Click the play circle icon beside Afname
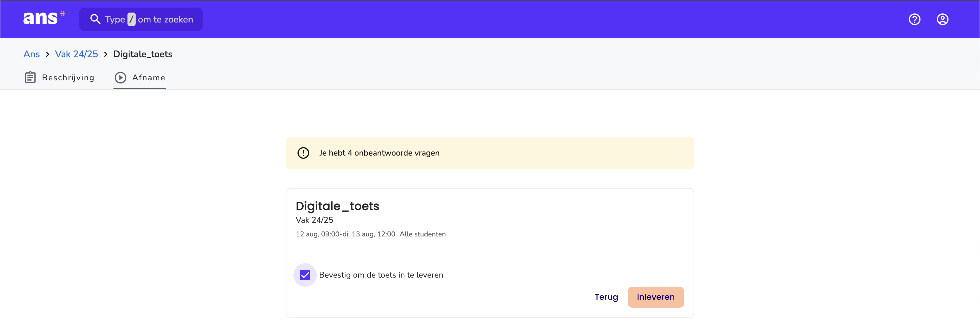 click(120, 77)
